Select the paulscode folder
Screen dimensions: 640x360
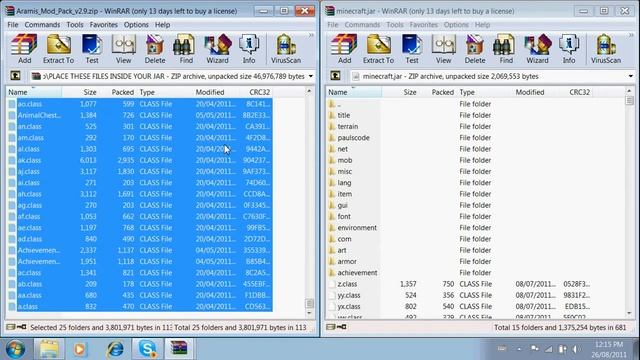[353, 138]
